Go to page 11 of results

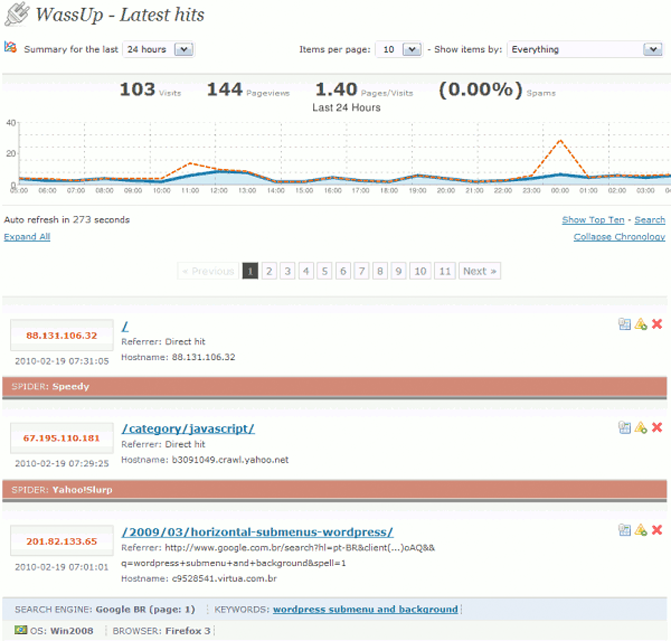(x=445, y=271)
